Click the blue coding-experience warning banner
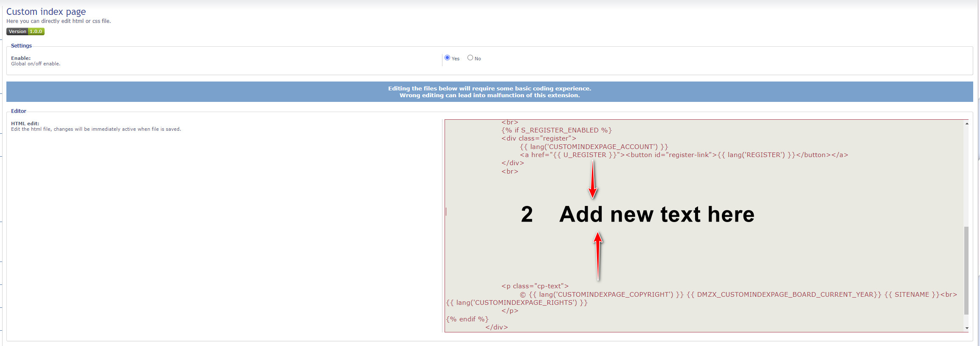Screen dimensions: 980x346 pos(489,92)
